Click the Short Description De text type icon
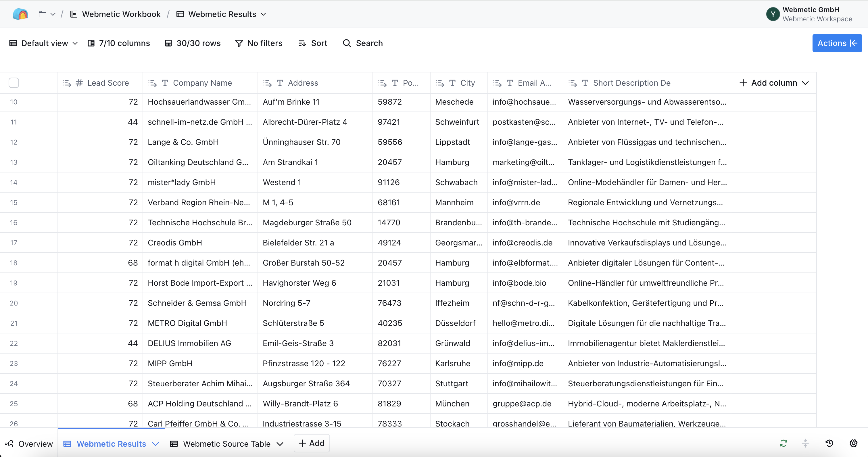 [x=585, y=83]
